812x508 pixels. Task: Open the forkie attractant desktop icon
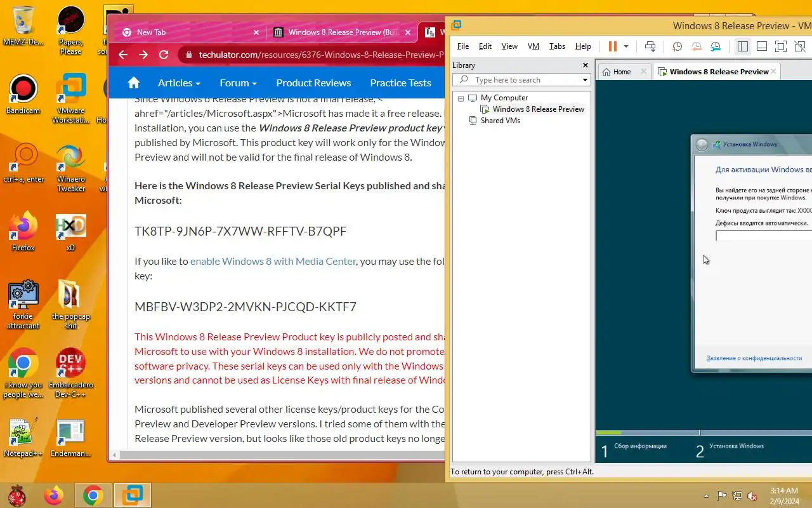coord(23,304)
